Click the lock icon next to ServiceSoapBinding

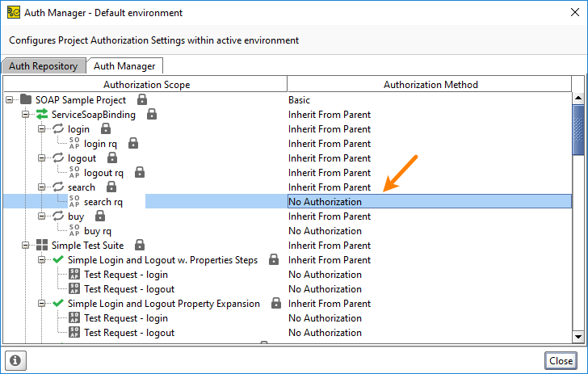(x=152, y=114)
